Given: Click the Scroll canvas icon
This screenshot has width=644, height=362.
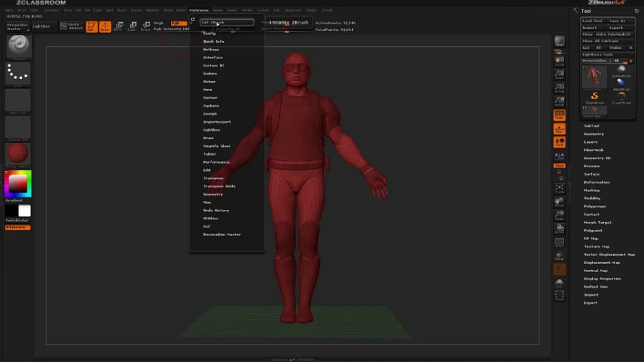Looking at the screenshot, I should coord(559,62).
